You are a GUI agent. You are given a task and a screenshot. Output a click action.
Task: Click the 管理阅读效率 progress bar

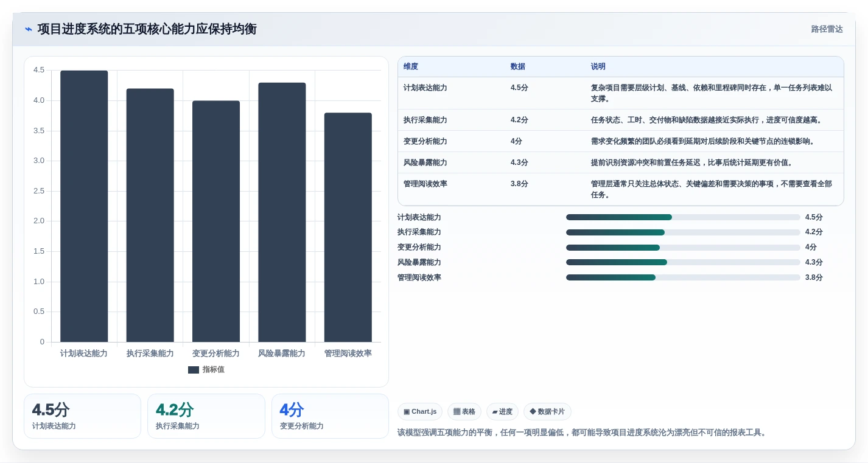(x=683, y=277)
